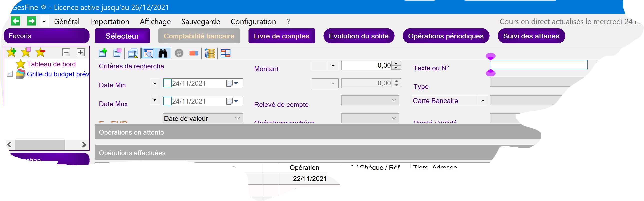The width and height of the screenshot is (644, 201).
Task: Open the Sauvegarde menu
Action: [200, 22]
